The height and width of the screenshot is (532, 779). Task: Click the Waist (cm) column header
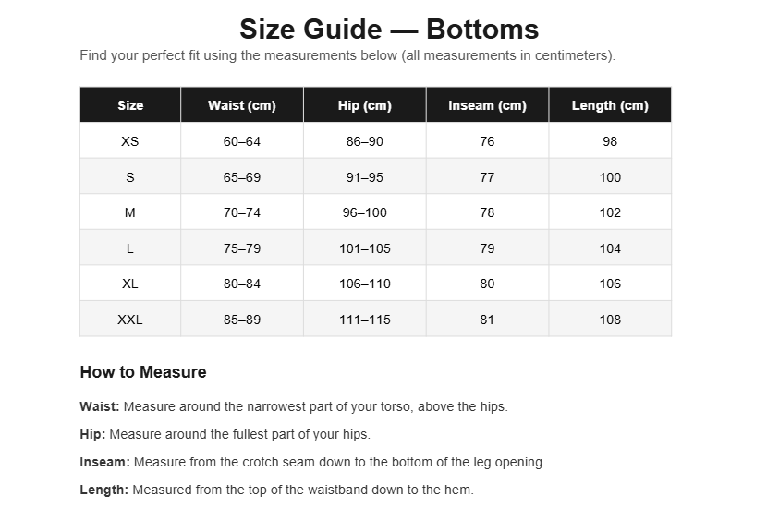click(x=242, y=104)
